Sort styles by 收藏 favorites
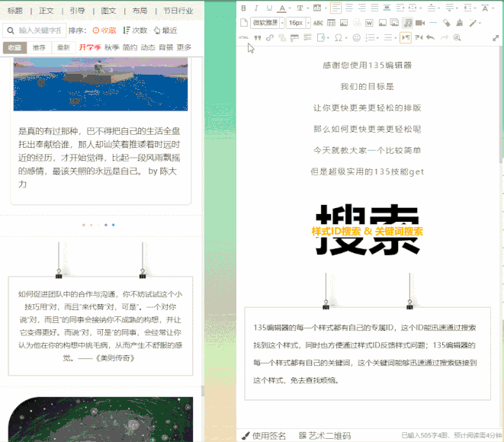This screenshot has height=442, width=504. tap(104, 30)
